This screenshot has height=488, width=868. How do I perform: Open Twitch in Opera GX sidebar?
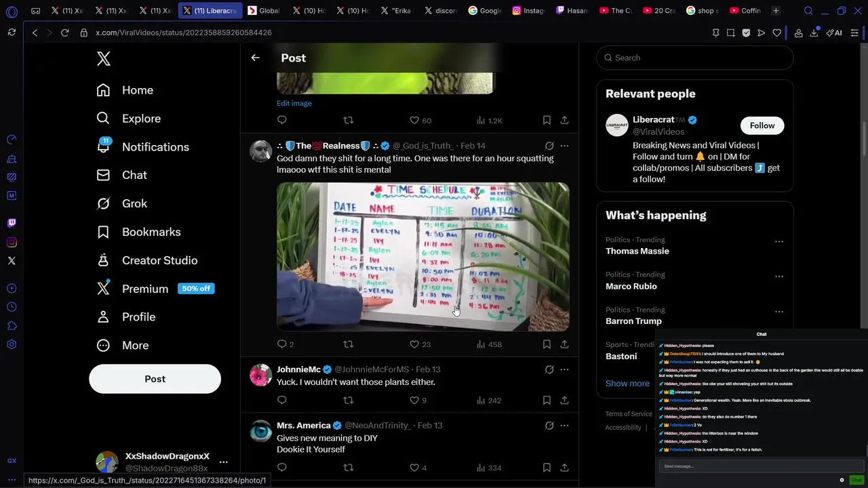click(x=12, y=223)
